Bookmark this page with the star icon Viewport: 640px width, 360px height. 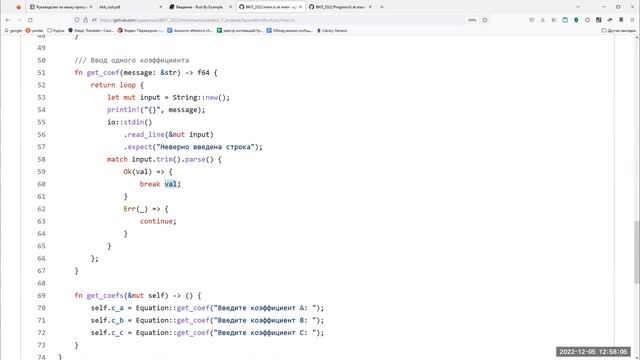coord(484,20)
